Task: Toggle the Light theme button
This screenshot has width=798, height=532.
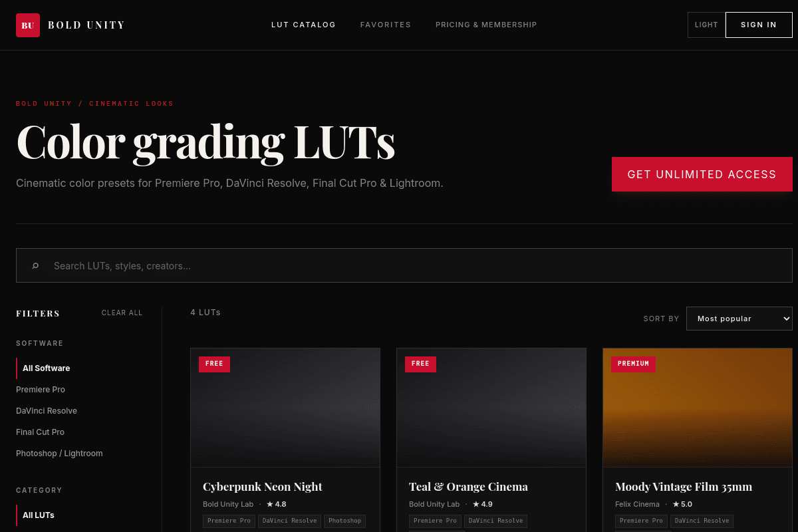Action: (706, 25)
